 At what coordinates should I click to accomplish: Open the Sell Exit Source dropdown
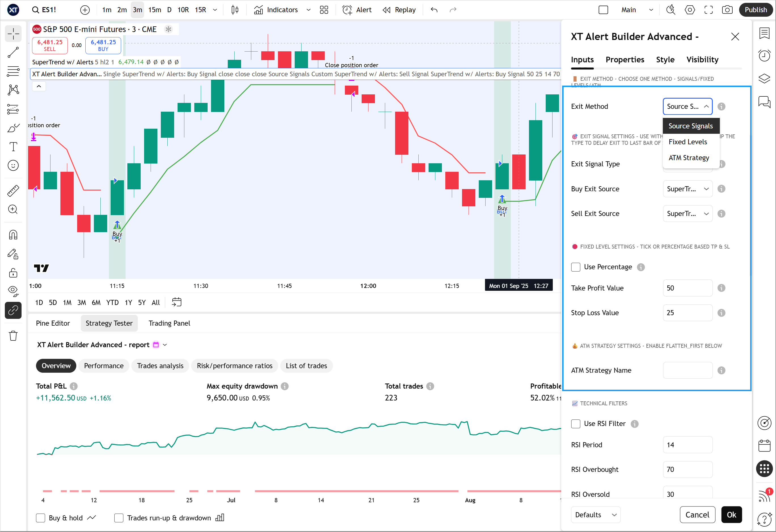(x=687, y=213)
